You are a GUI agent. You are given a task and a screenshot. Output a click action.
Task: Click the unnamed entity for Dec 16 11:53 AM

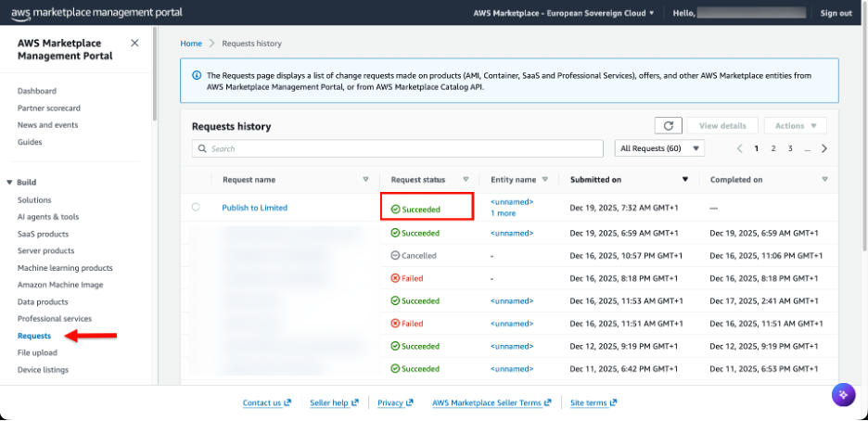(512, 301)
